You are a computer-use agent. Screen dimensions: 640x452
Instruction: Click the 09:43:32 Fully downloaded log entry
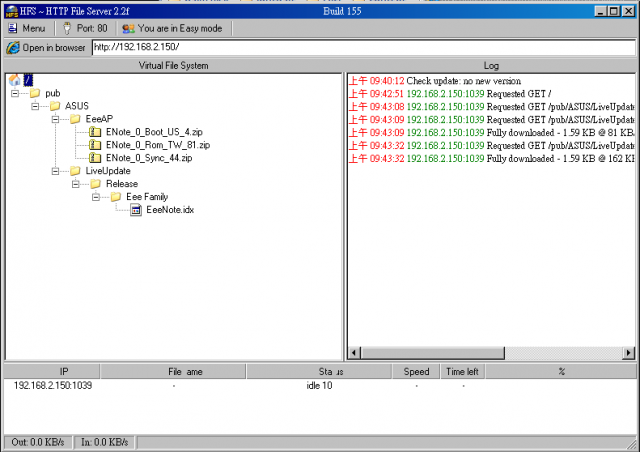(491, 158)
